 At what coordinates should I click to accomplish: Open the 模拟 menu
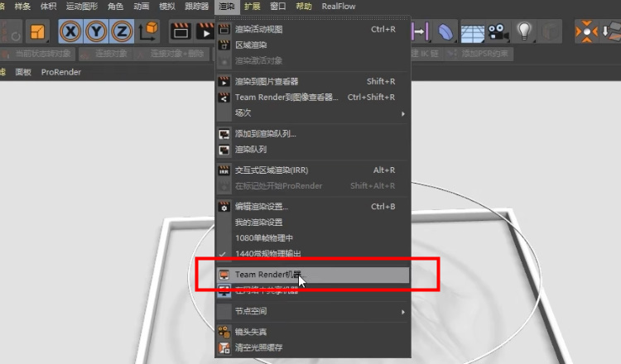167,7
